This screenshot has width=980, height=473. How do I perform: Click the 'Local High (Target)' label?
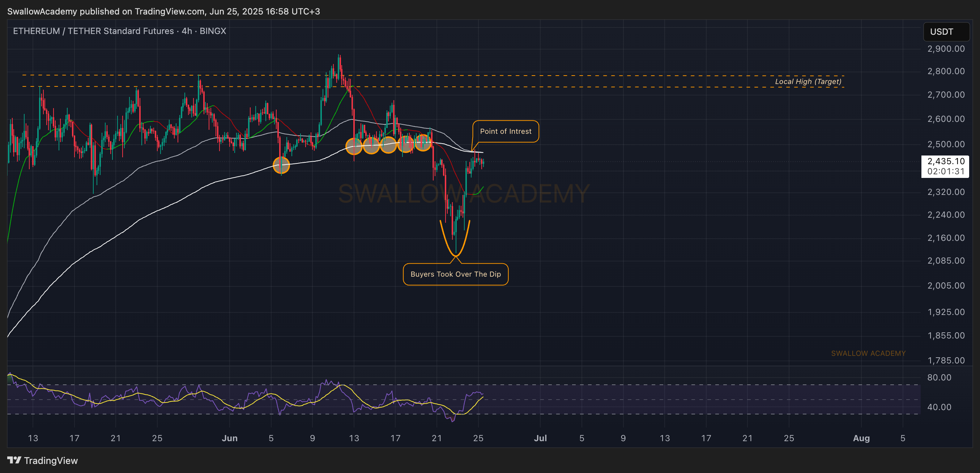pos(808,81)
